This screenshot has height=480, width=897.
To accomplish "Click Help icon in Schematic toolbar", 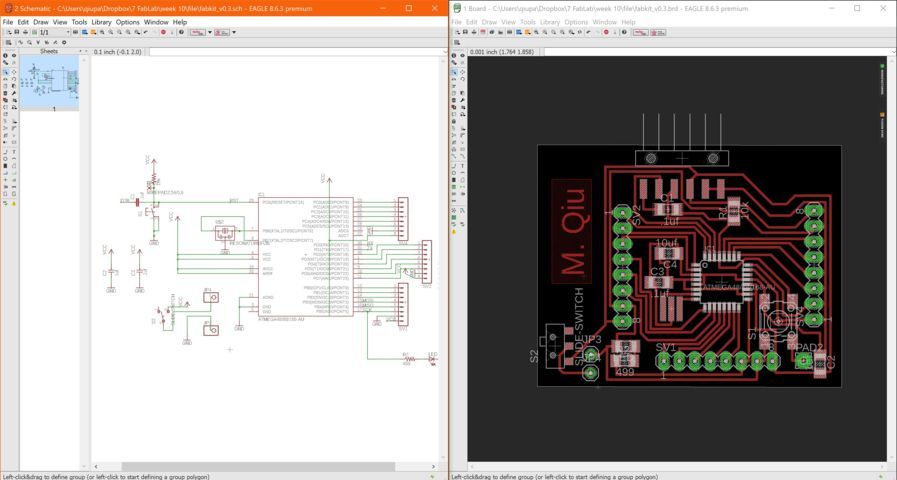I will point(181,33).
